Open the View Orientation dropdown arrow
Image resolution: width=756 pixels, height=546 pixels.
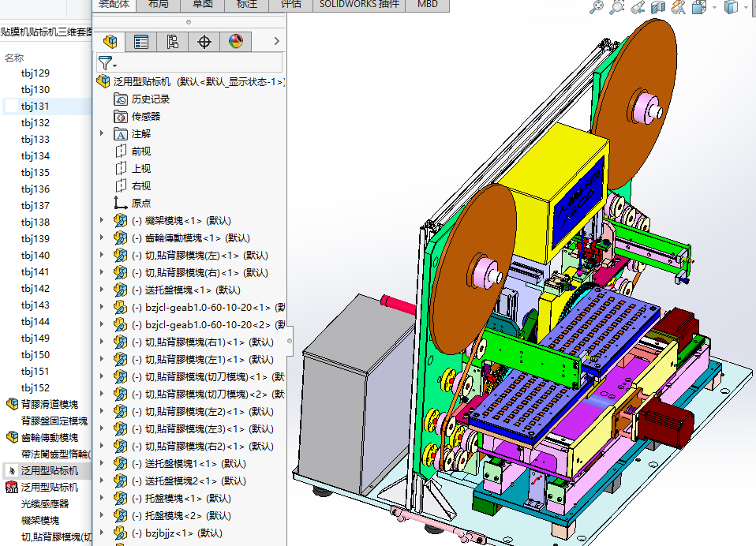click(x=714, y=8)
